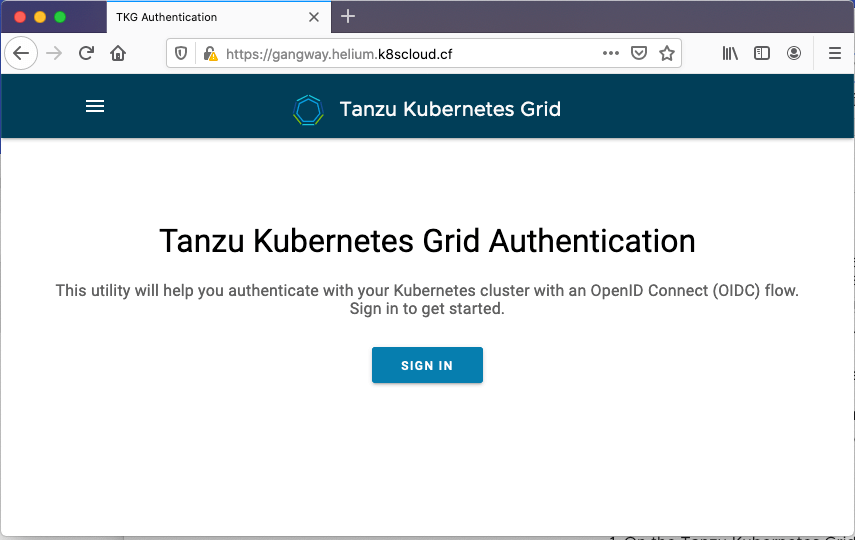Screen dimensions: 855x540
Task: Open the Firefox application hamburger menu
Action: coord(835,53)
